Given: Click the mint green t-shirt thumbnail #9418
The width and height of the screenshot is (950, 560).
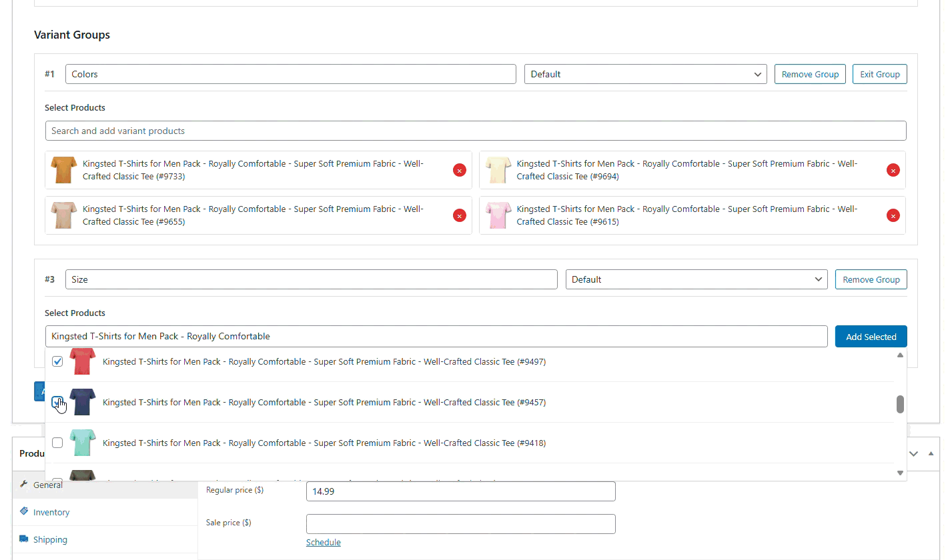Looking at the screenshot, I should pos(83,443).
